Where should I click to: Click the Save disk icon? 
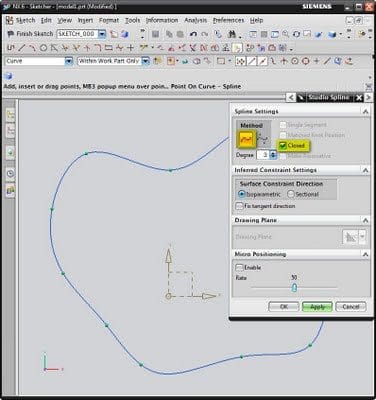155,34
